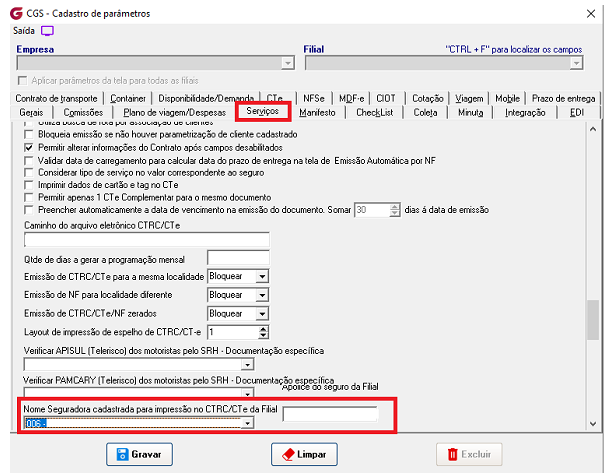Switch to the Container tab
This screenshot has width=605, height=473.
pyautogui.click(x=128, y=99)
